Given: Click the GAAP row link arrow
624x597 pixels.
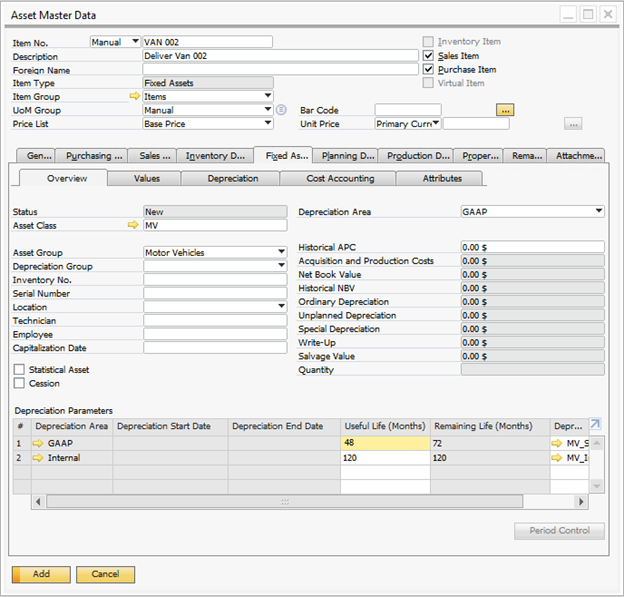Looking at the screenshot, I should [x=38, y=443].
